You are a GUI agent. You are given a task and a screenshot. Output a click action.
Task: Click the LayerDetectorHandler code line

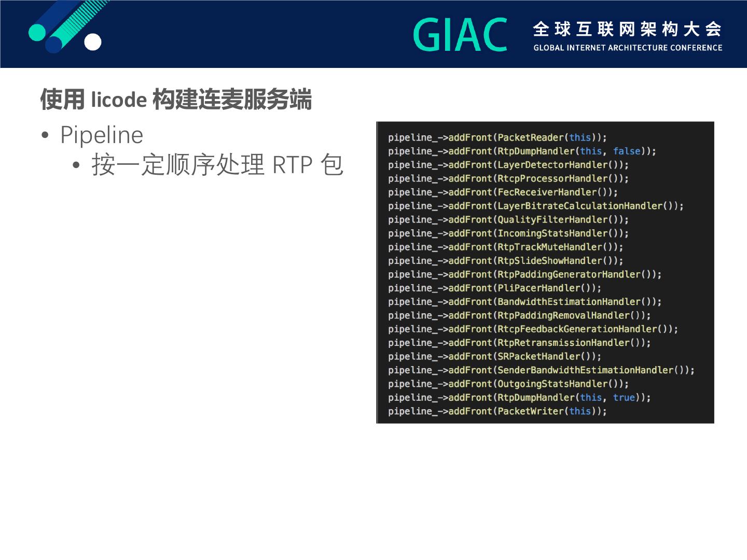(508, 165)
